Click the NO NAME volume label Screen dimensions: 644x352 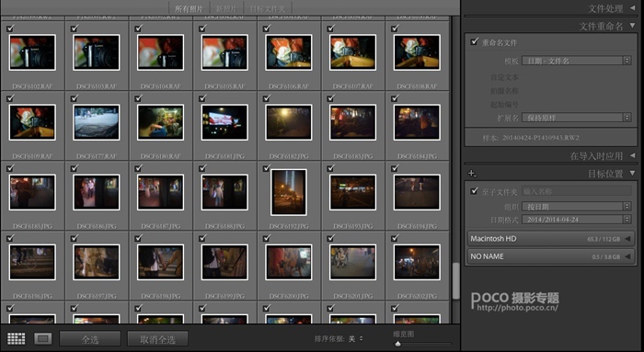pyautogui.click(x=487, y=256)
